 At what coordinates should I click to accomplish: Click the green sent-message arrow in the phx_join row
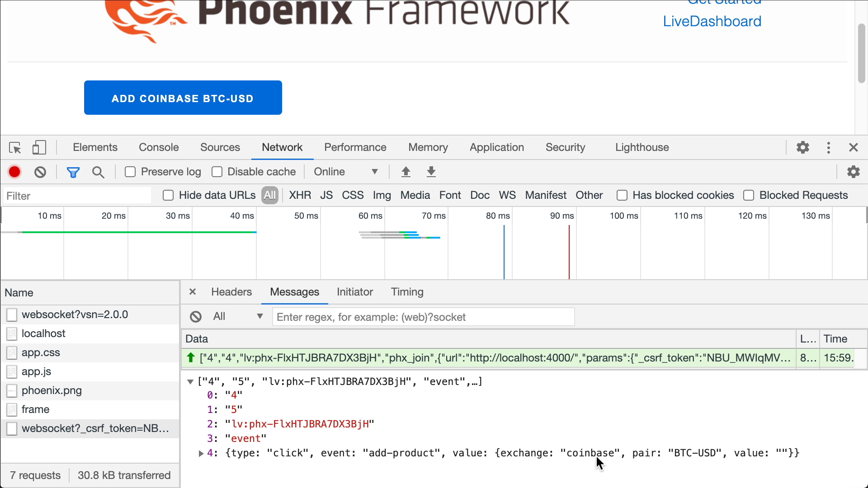click(191, 358)
